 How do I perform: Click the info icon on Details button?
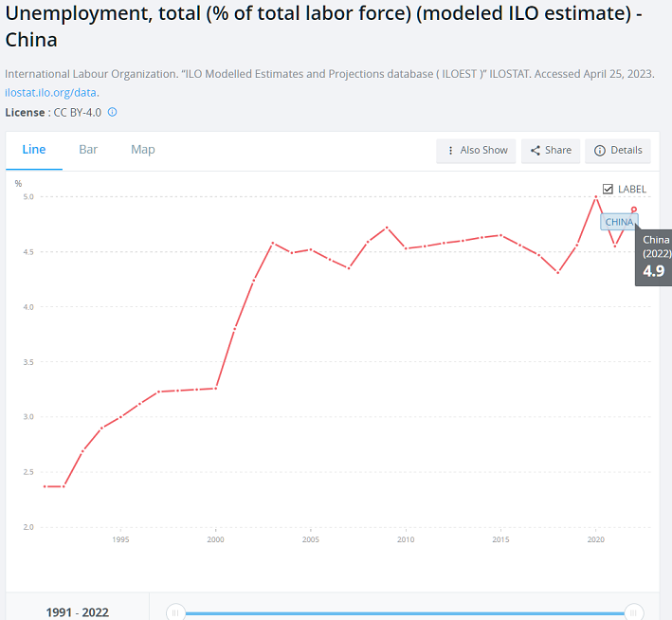(599, 151)
